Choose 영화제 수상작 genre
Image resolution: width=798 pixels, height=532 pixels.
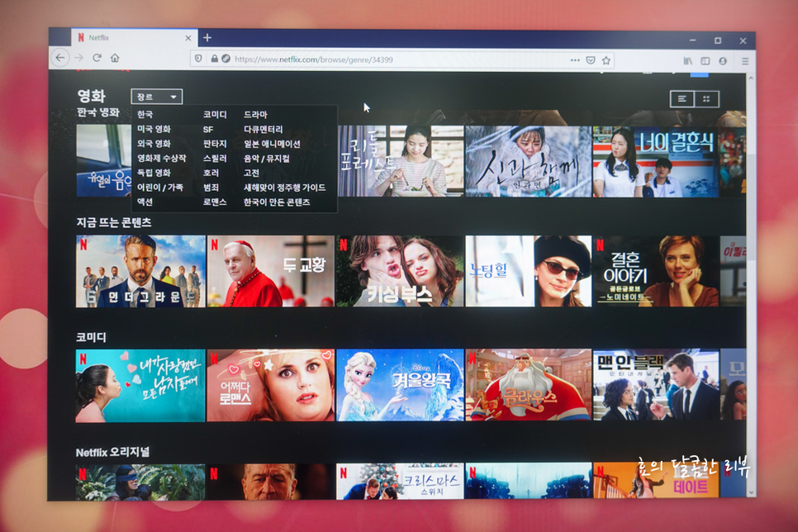[161, 159]
